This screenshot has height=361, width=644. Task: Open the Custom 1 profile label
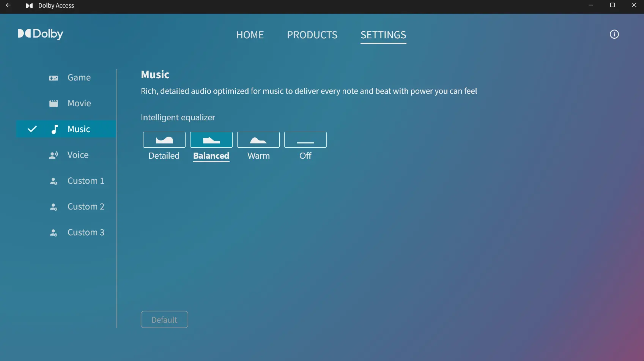pyautogui.click(x=86, y=181)
